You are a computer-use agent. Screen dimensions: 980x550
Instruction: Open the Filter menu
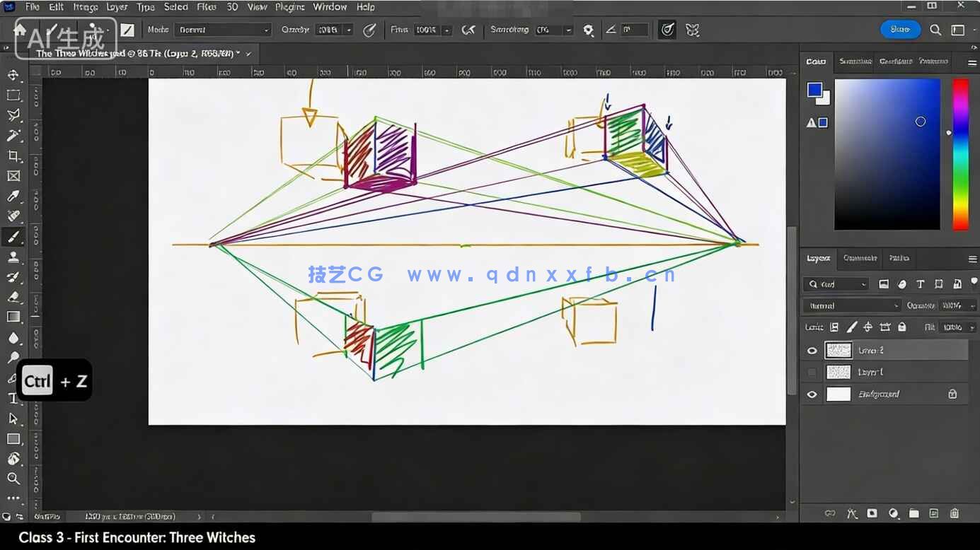pyautogui.click(x=206, y=7)
